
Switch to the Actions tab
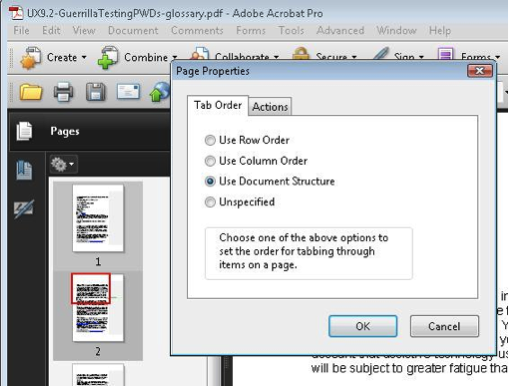[270, 107]
